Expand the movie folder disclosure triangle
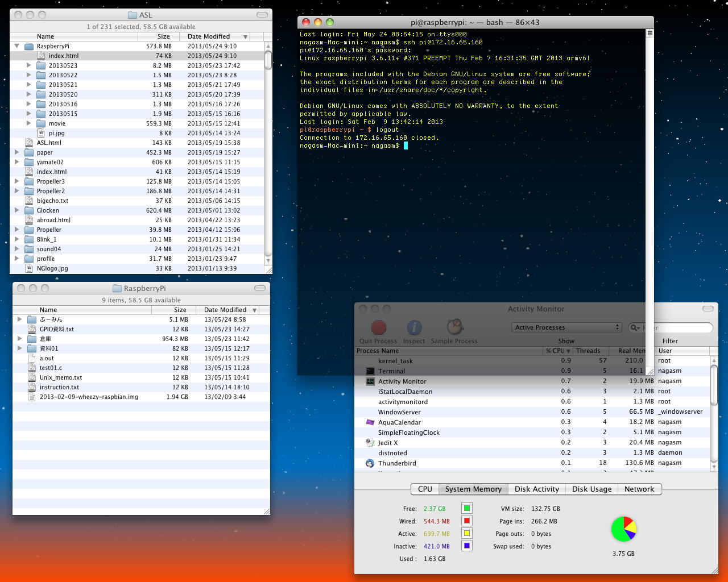 tap(29, 123)
